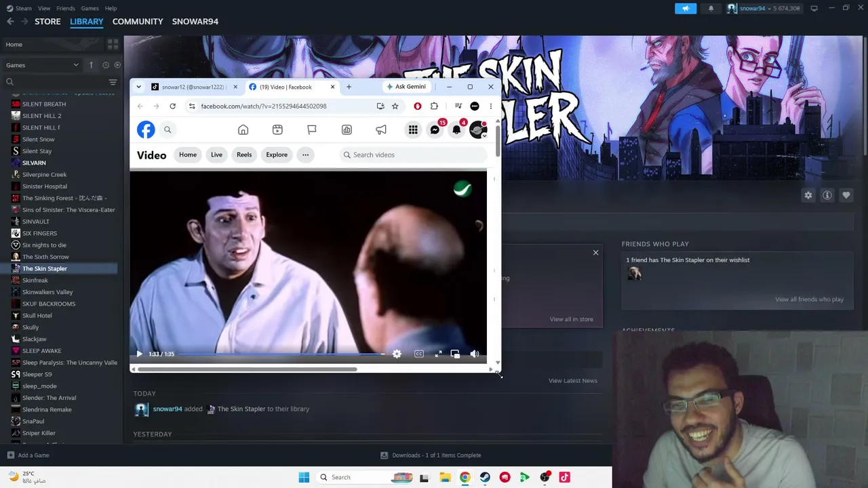868x488 pixels.
Task: Go to the Steam STORE tab
Action: coord(47,22)
